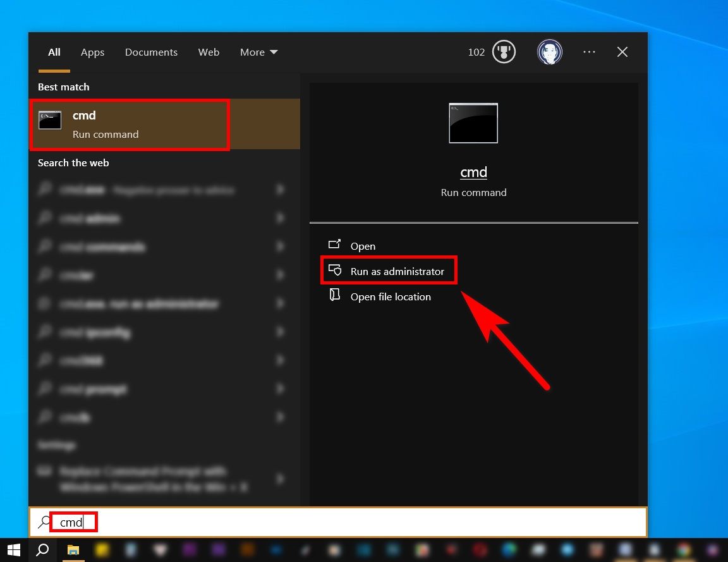Open the Documents tab

(151, 52)
